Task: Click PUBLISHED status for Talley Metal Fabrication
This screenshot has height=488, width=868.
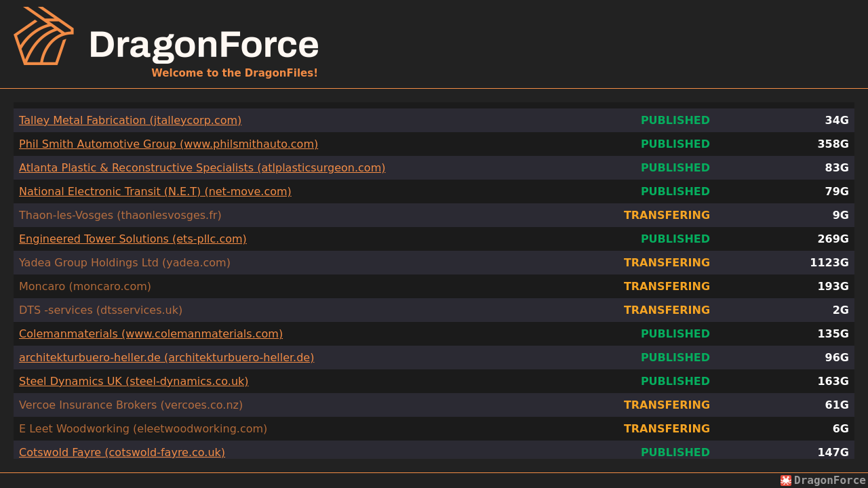Action: pyautogui.click(x=675, y=120)
